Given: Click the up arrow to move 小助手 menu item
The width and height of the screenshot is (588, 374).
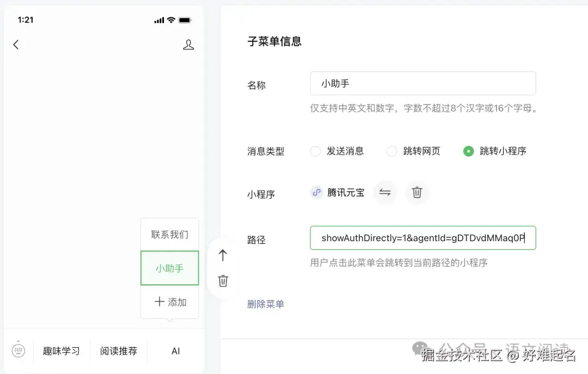Looking at the screenshot, I should [x=223, y=255].
